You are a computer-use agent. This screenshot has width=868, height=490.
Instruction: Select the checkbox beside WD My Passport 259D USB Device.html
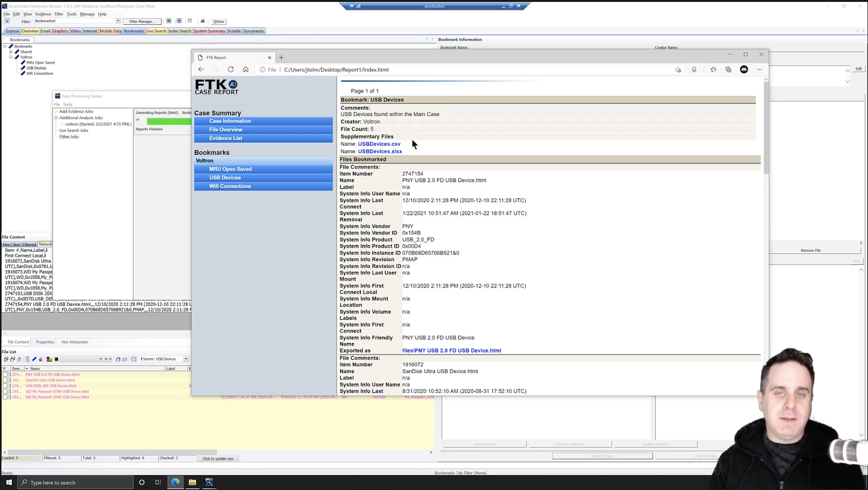5,397
